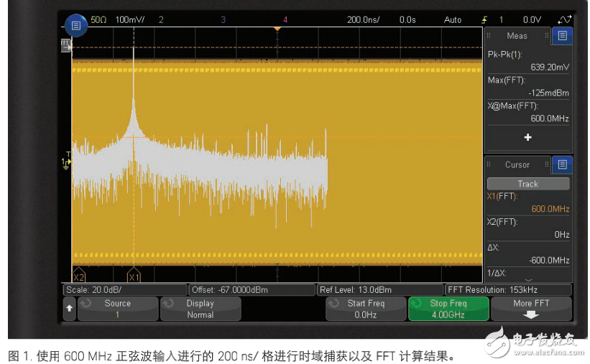
Task: Open the Meas panel menu icon
Action: tap(563, 35)
